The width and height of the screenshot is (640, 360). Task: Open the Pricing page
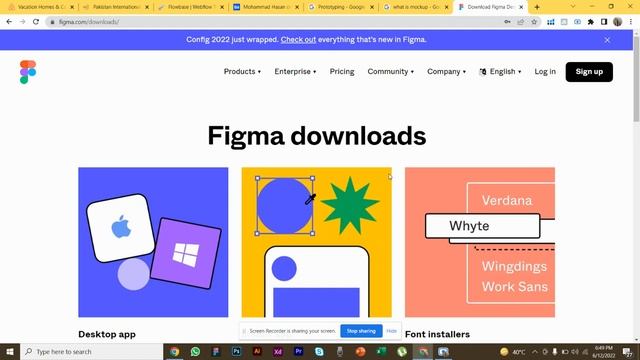pyautogui.click(x=342, y=71)
